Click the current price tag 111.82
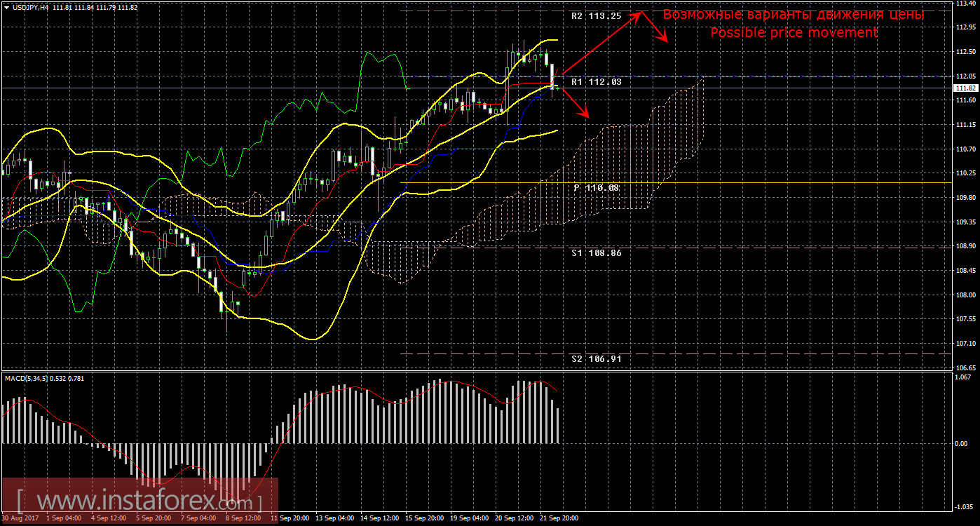This screenshot has height=526, width=980. [x=965, y=88]
